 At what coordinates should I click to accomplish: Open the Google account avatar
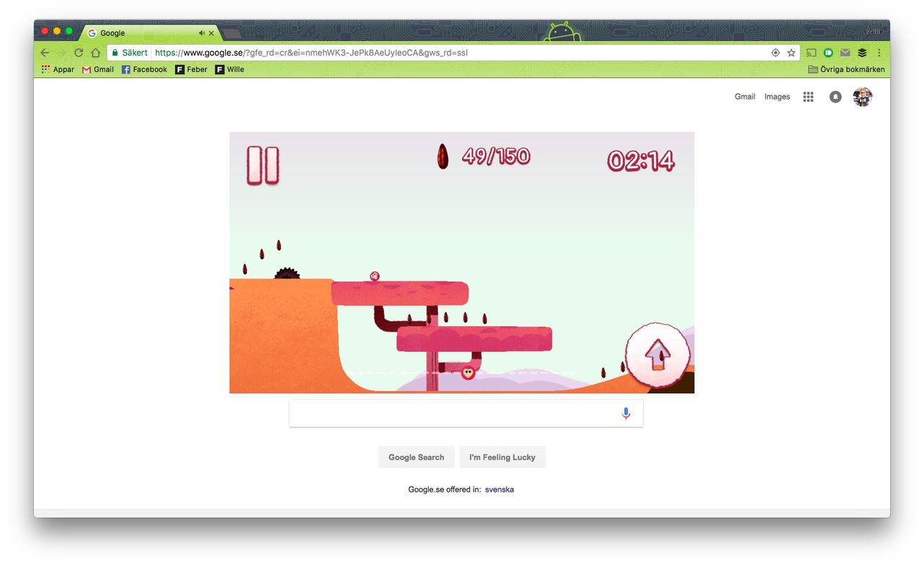pos(863,97)
